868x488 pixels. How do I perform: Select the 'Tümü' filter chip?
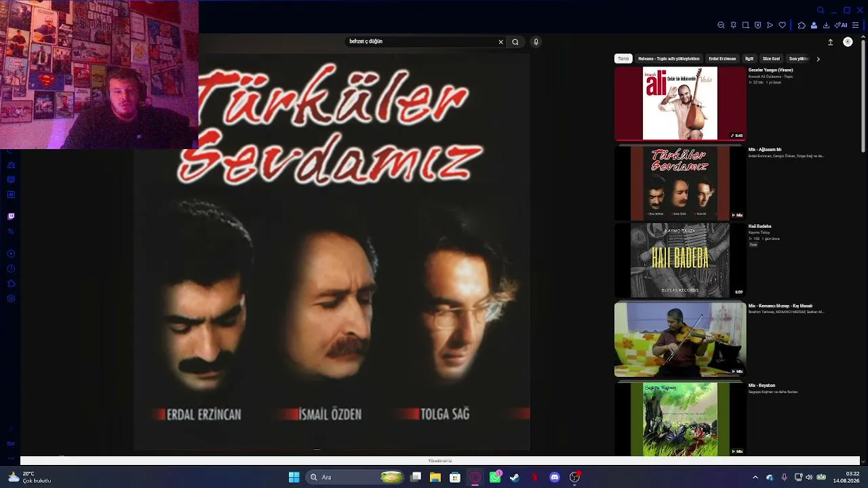click(x=623, y=59)
